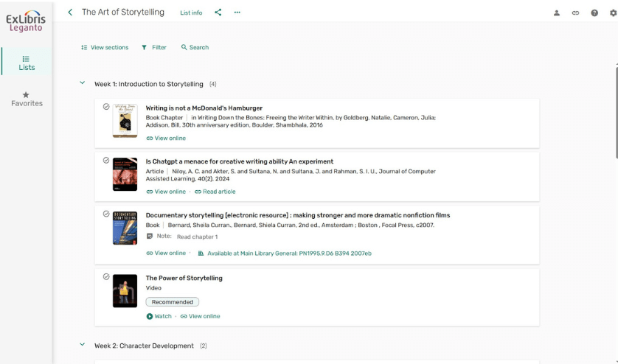Open the Filter option

pos(154,47)
